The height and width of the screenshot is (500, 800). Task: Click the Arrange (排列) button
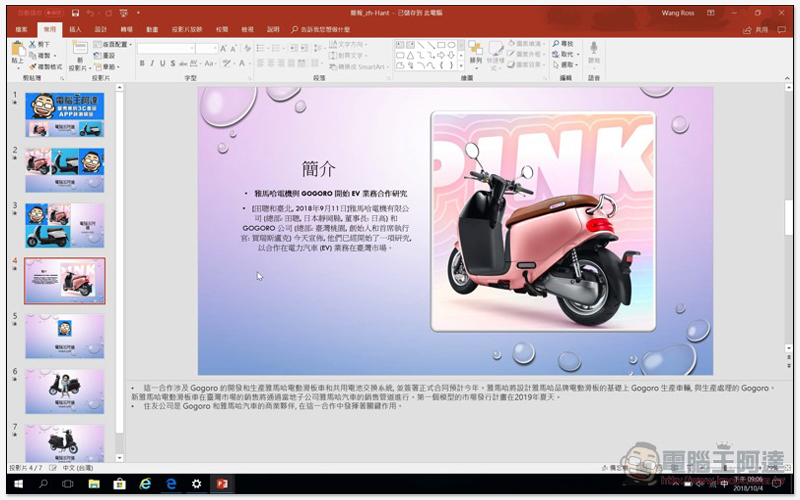pos(476,53)
